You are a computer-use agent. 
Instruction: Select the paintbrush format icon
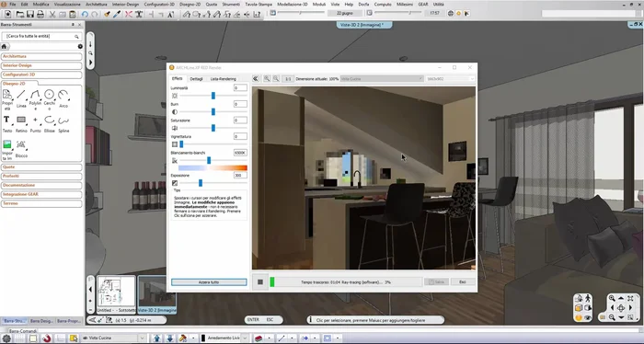[x=107, y=15]
